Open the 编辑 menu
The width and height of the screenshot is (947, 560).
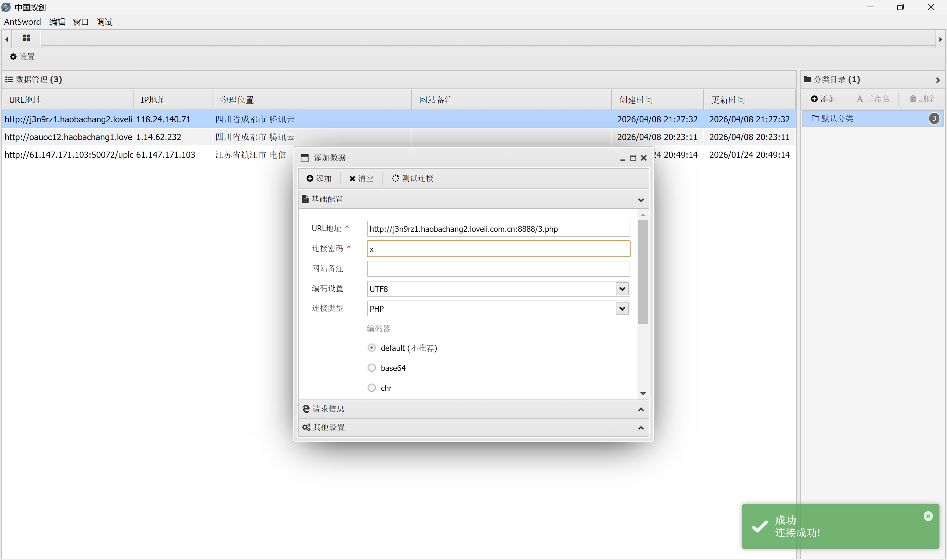[57, 22]
